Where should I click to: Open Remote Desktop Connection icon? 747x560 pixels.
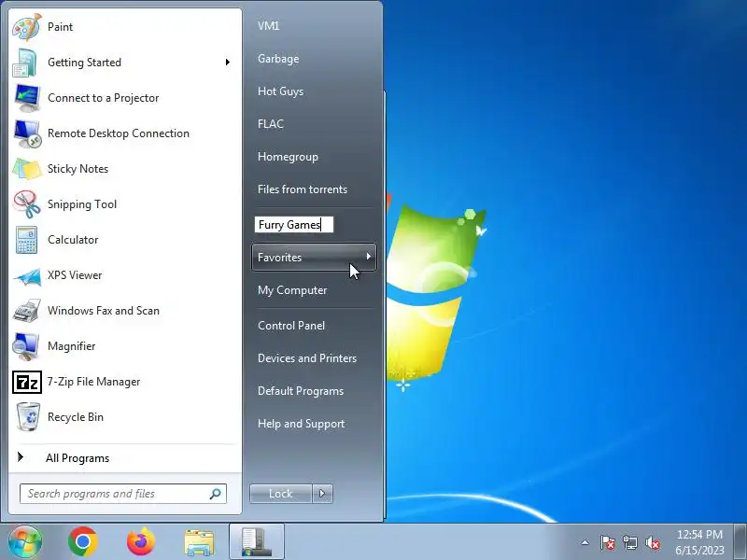pos(27,133)
